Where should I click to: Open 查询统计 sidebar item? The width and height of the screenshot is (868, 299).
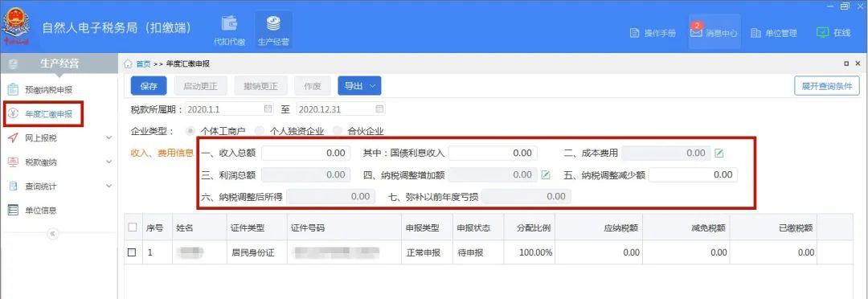41,186
